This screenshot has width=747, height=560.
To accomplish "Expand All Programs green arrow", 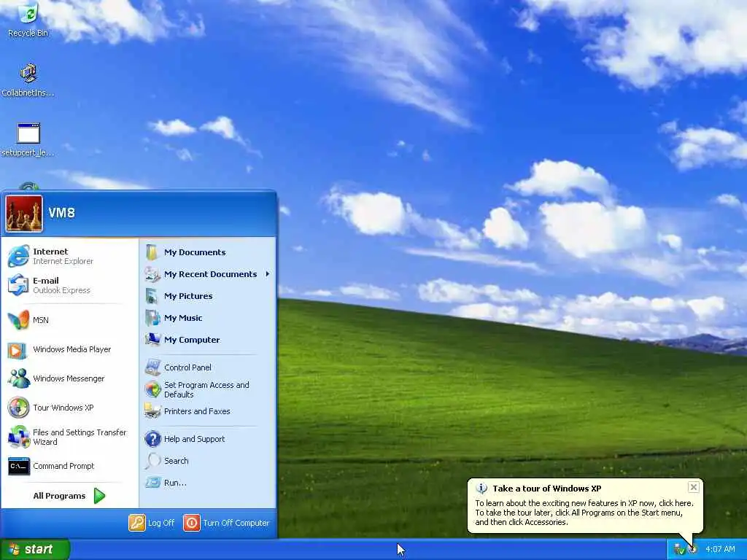I will pos(99,496).
